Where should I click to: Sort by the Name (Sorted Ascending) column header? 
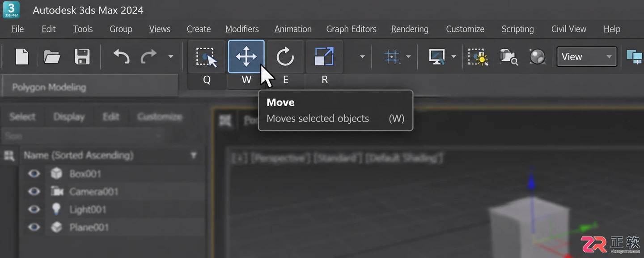tap(79, 155)
